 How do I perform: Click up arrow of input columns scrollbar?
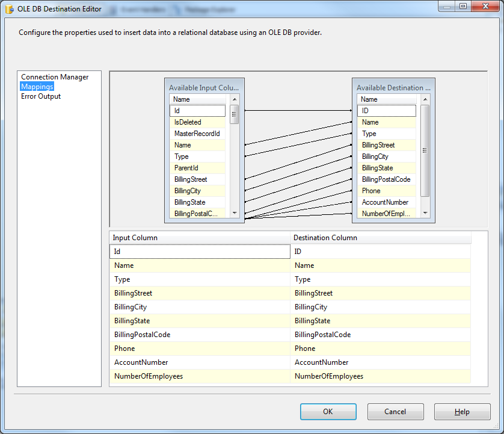click(235, 99)
